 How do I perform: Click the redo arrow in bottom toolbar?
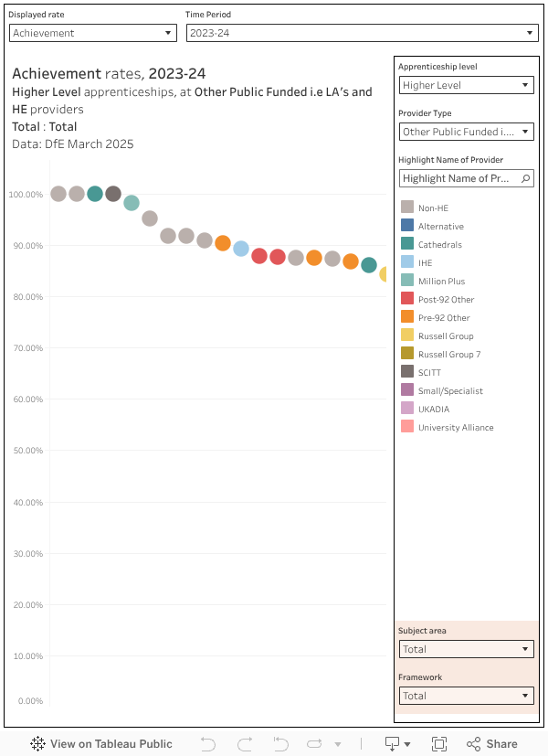244,743
